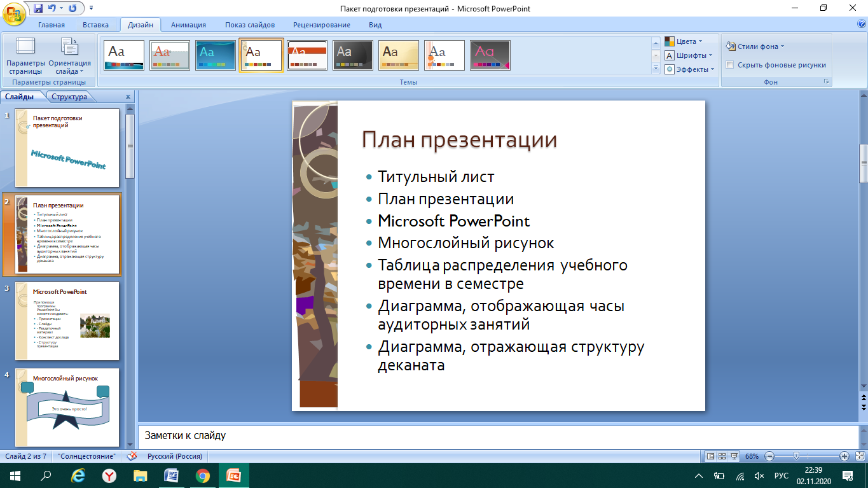Apply the teal blue theme thumbnail
The height and width of the screenshot is (488, 868).
click(216, 55)
